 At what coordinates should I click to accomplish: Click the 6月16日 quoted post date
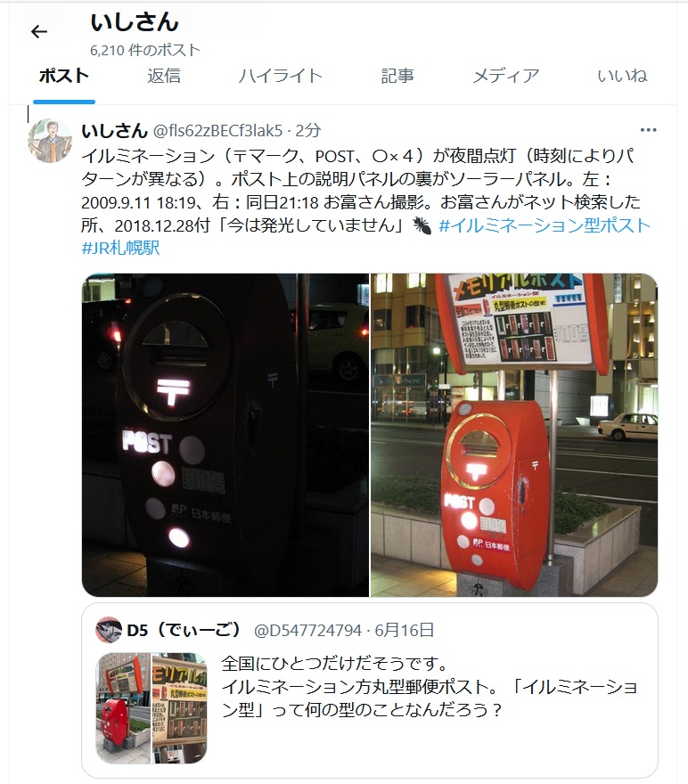point(404,630)
